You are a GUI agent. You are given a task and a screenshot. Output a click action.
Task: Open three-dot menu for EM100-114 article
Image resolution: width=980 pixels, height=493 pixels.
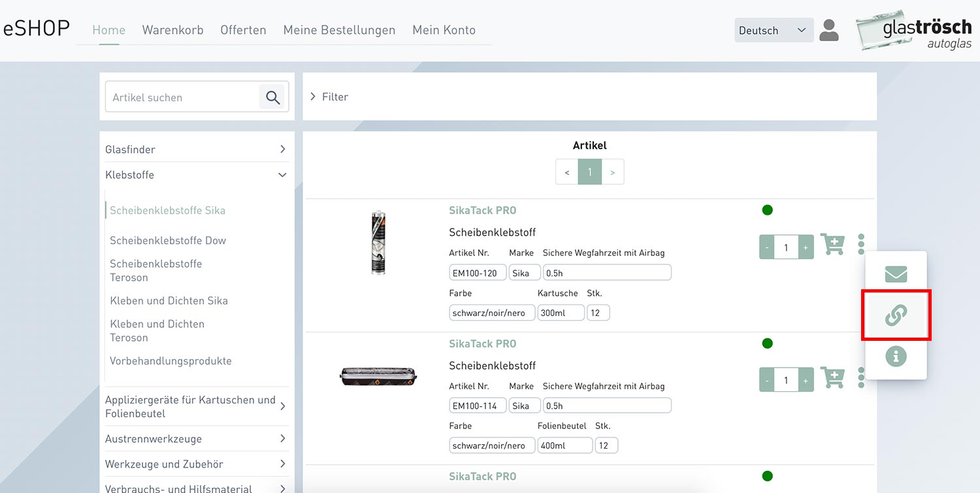pyautogui.click(x=861, y=377)
